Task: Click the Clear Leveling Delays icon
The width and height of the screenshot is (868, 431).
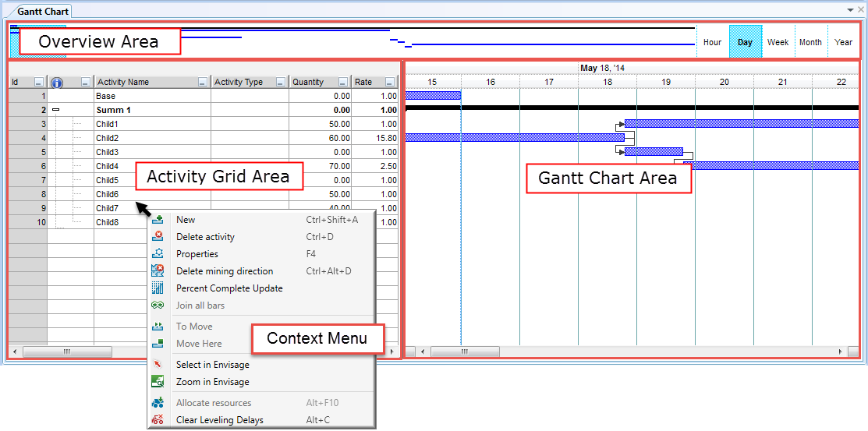Action: [158, 420]
